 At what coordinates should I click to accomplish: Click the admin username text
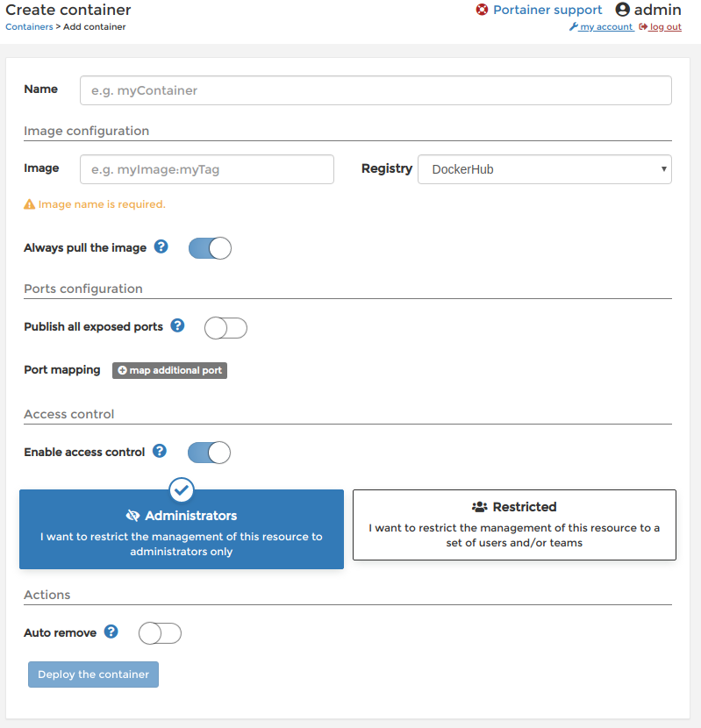(657, 10)
